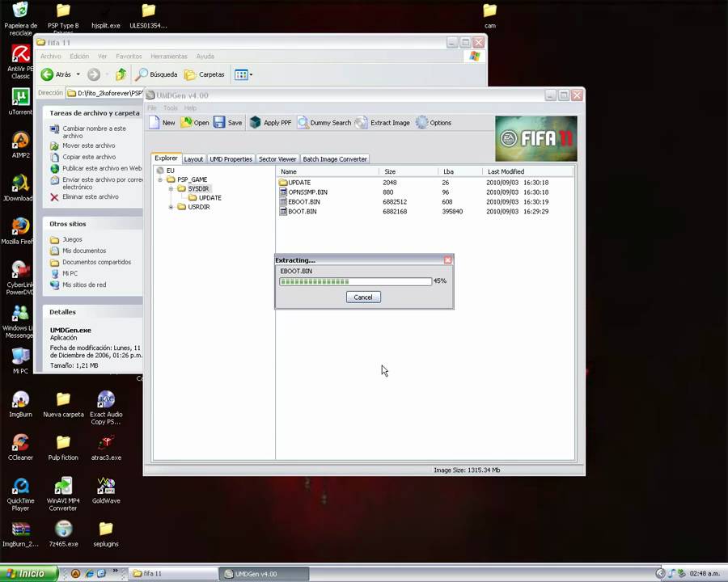Switch to the Layout tab
Viewport: 728px width, 582px height.
coord(193,158)
